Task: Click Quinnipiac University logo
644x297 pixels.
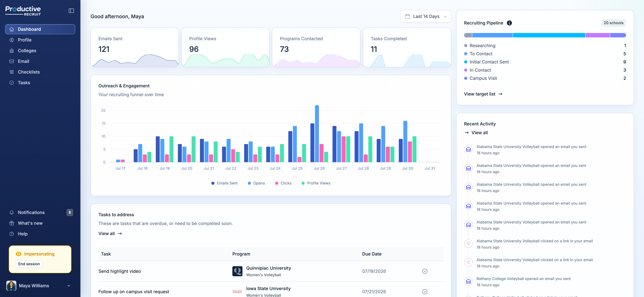Action: [x=237, y=271]
